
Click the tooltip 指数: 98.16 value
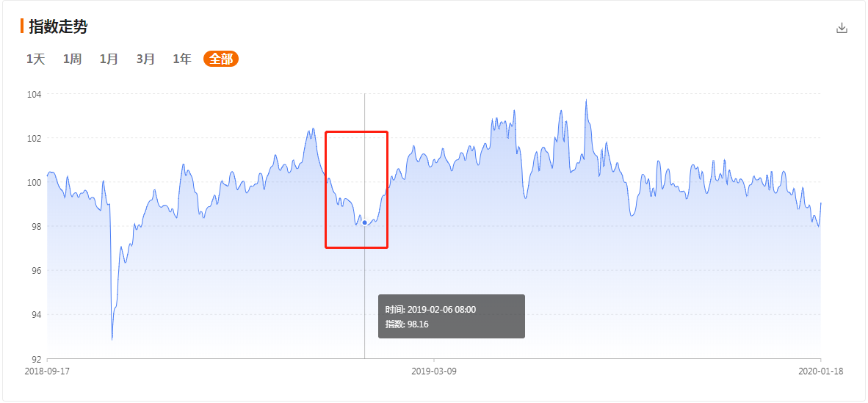[x=407, y=324]
